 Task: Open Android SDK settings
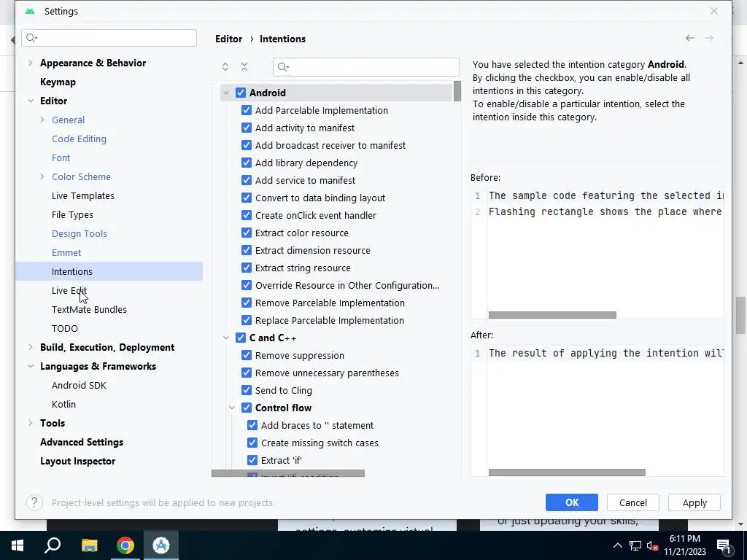click(x=79, y=385)
